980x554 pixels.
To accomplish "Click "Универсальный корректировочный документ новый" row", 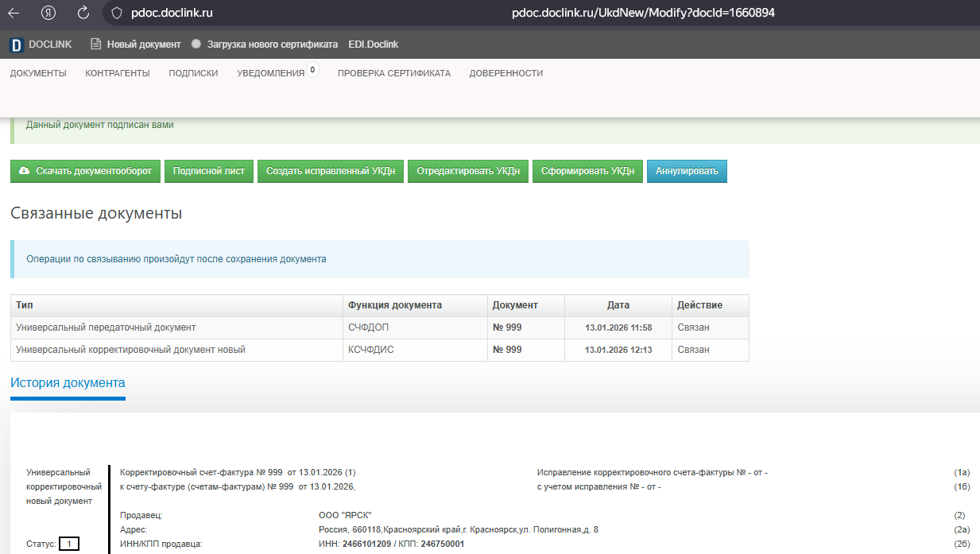I will [x=380, y=350].
